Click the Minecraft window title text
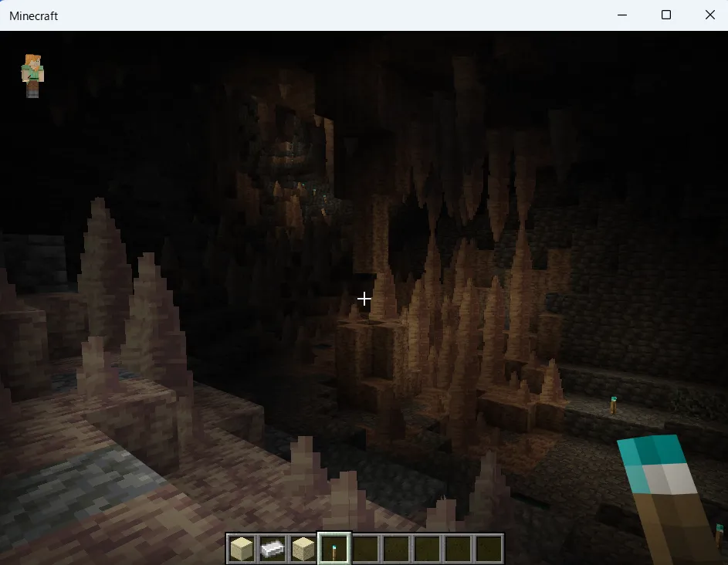The image size is (728, 565). click(x=33, y=15)
